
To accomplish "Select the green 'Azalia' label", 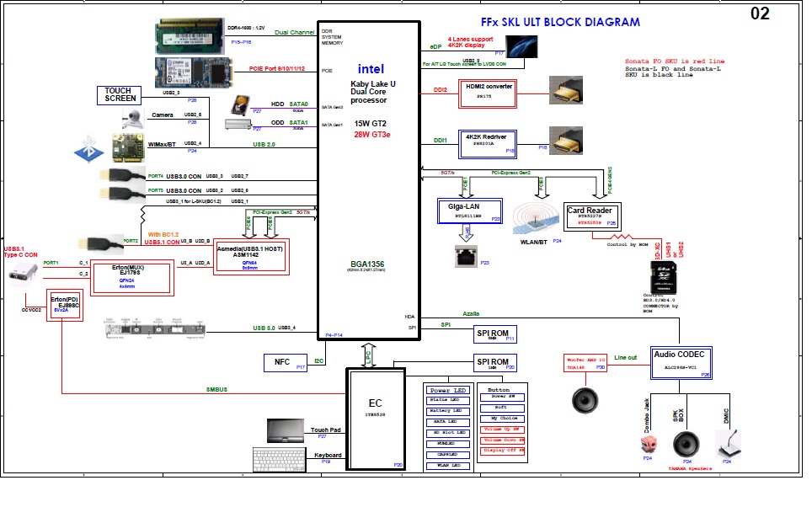I will click(x=471, y=313).
